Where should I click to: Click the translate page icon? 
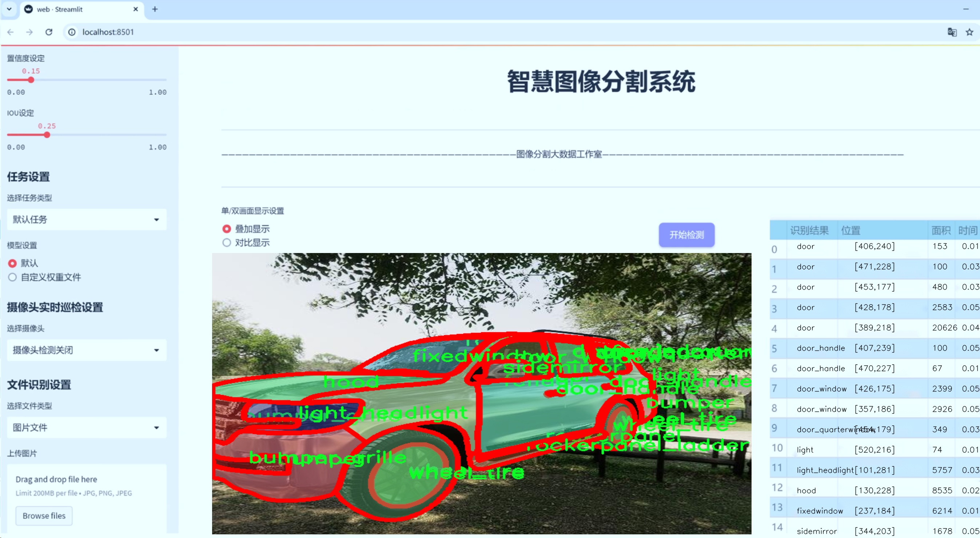point(952,32)
